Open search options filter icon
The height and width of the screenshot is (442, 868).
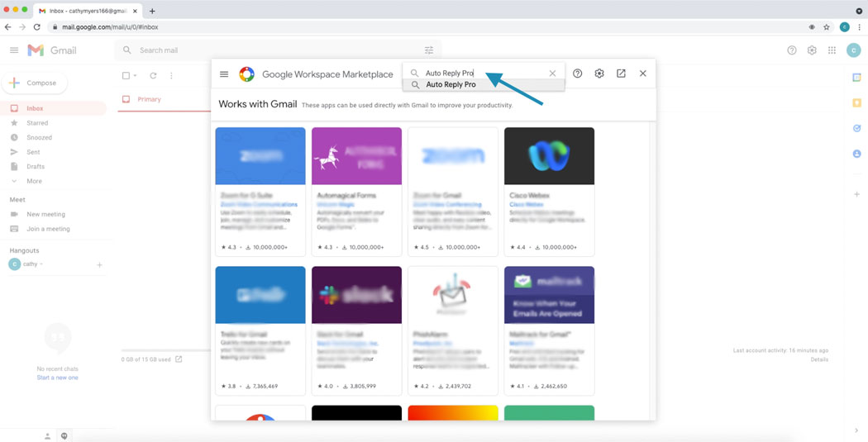point(429,50)
